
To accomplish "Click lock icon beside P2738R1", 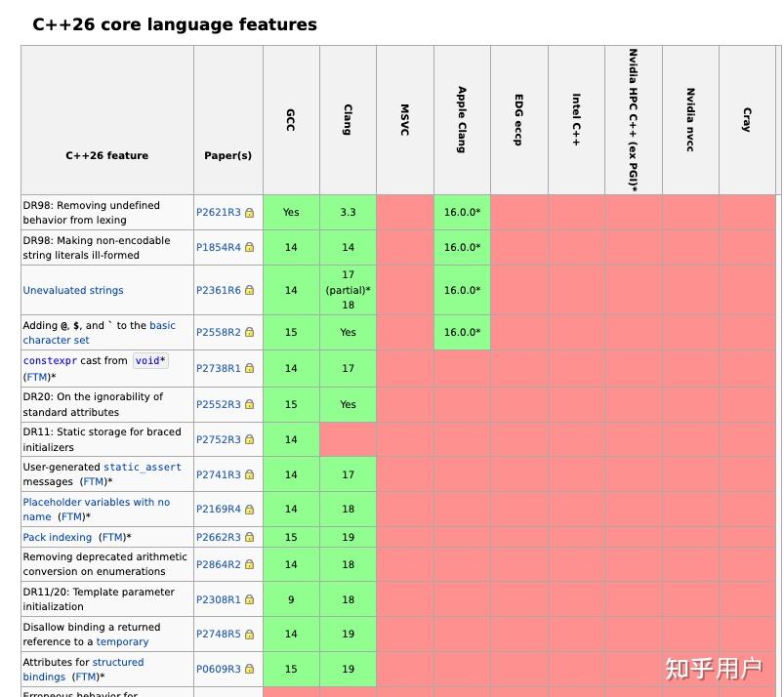I will tap(249, 368).
